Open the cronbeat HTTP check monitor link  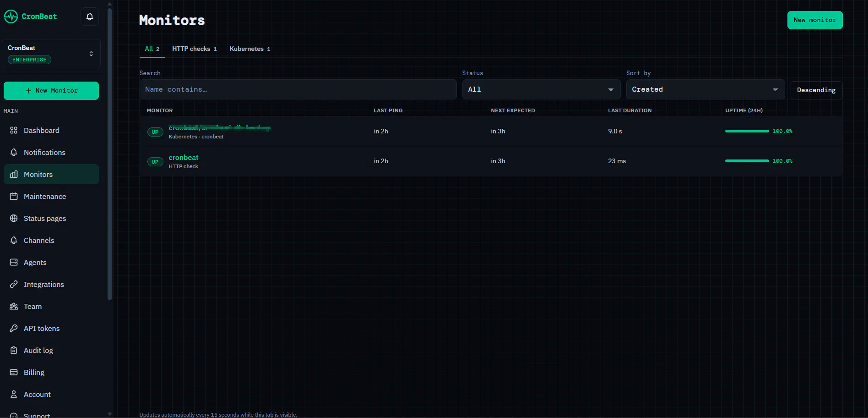[x=184, y=157]
